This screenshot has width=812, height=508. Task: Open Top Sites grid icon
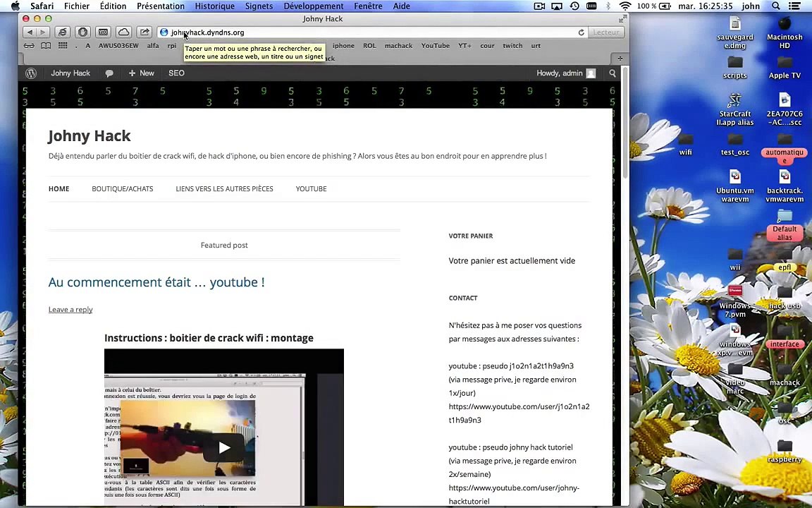[x=63, y=46]
